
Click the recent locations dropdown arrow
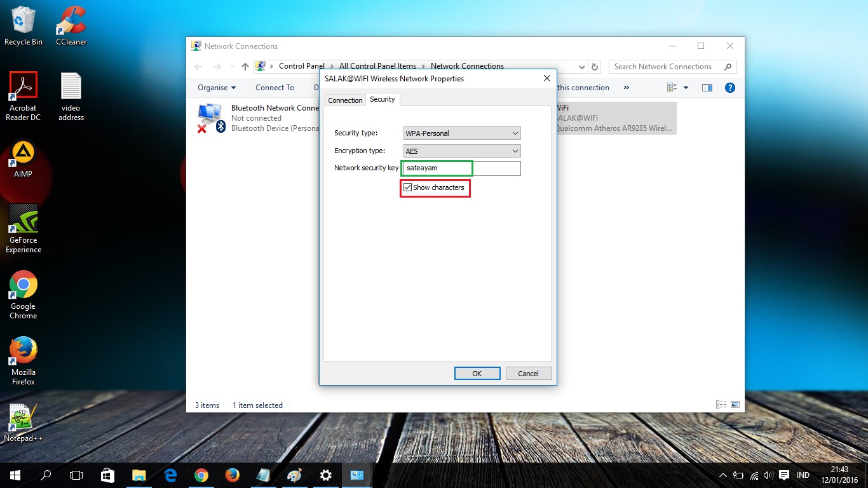tap(232, 67)
